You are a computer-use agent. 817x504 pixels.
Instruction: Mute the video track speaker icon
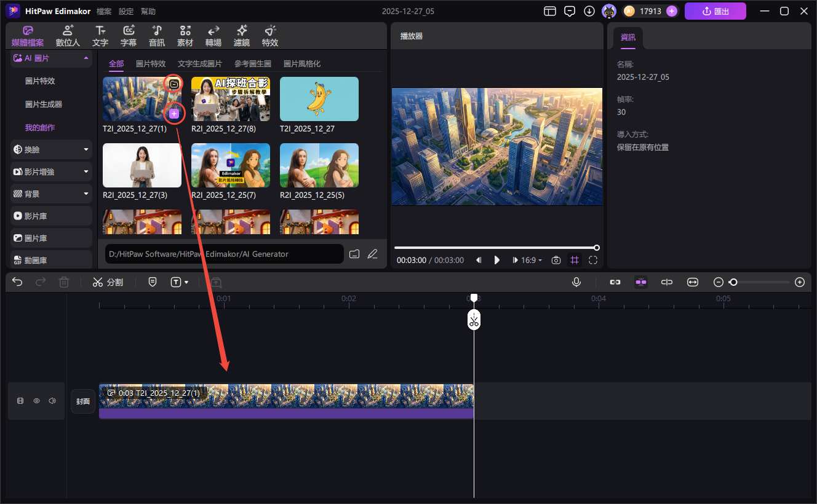tap(52, 401)
